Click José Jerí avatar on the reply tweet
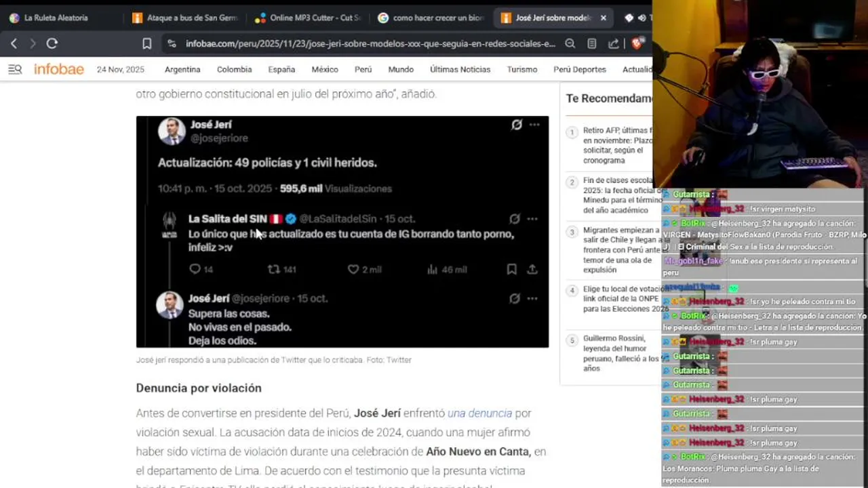868x488 pixels. tap(170, 305)
